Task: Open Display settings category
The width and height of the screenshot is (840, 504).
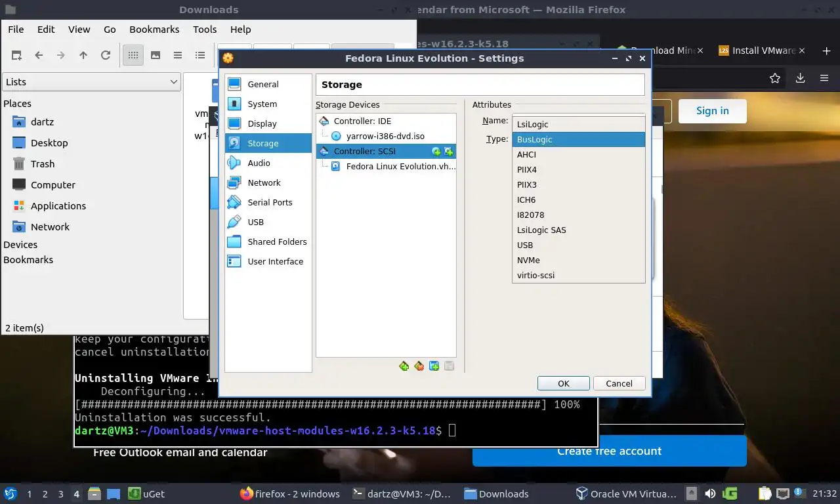Action: click(x=268, y=123)
